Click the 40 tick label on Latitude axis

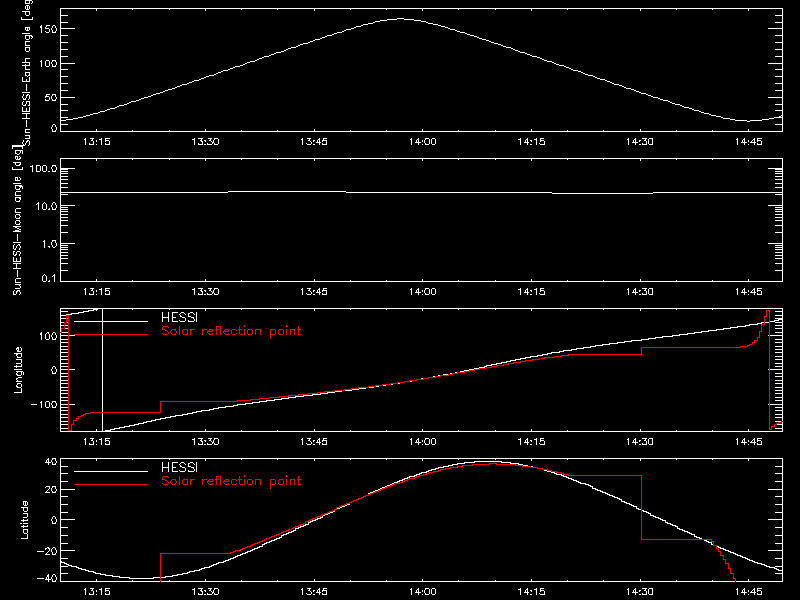(52, 462)
